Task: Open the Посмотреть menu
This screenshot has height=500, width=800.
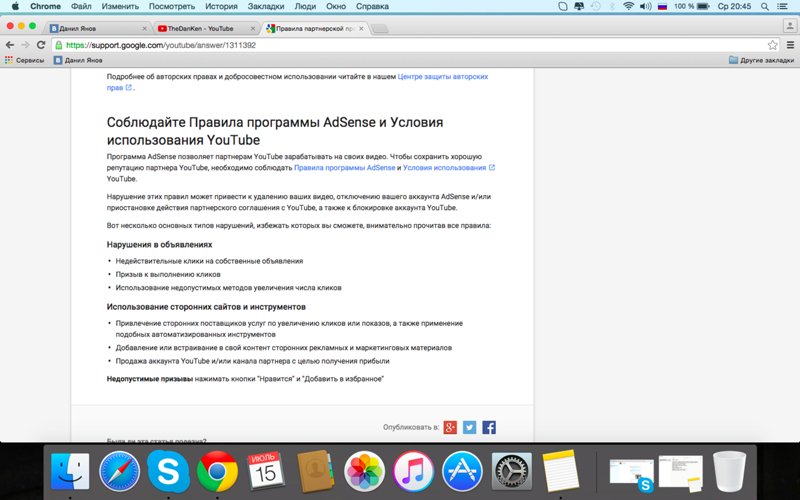Action: [172, 6]
